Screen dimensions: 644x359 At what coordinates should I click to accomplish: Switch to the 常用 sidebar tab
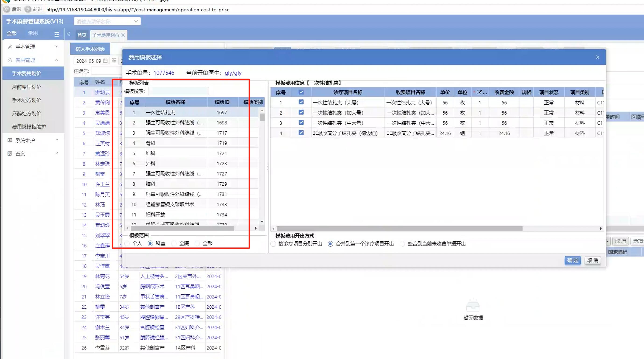[x=33, y=33]
